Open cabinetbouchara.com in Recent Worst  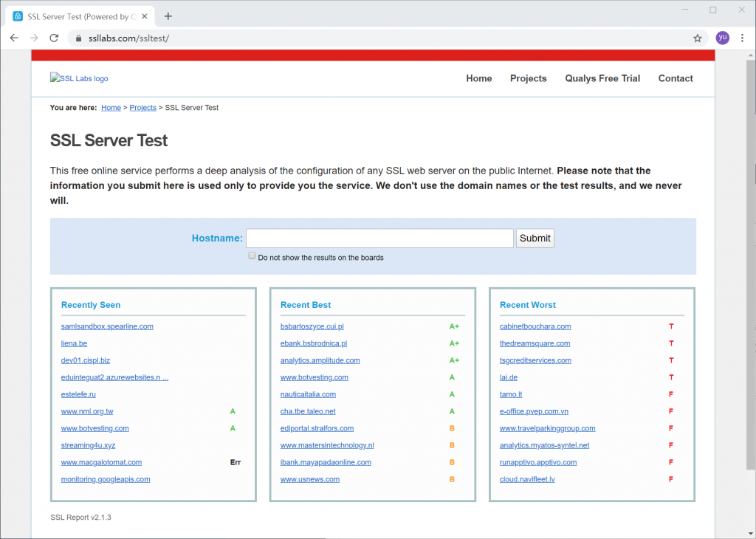(x=535, y=326)
